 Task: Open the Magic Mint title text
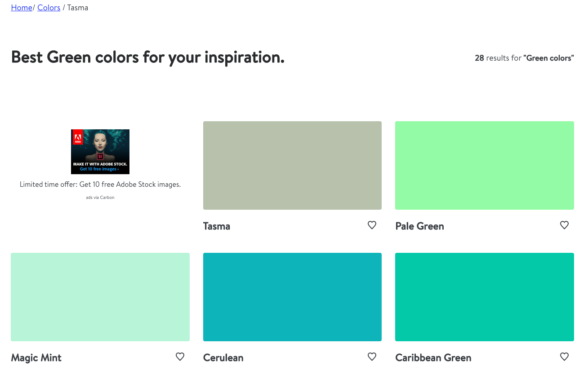(x=36, y=358)
